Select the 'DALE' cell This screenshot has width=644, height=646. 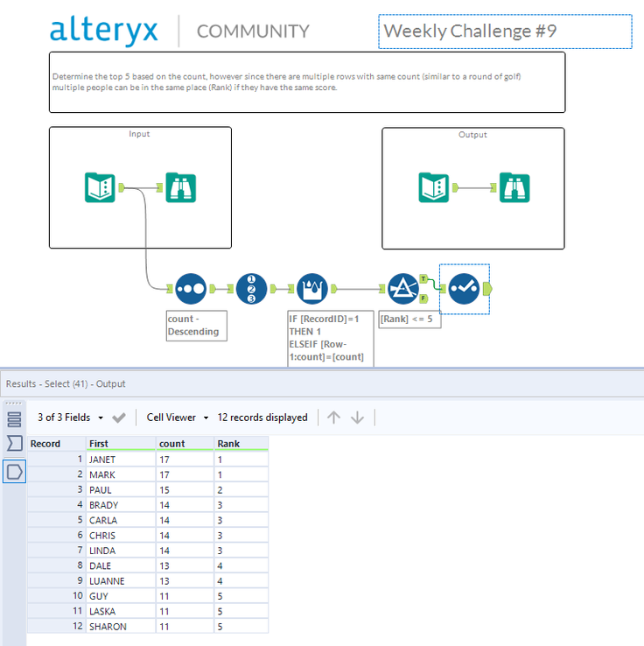121,565
